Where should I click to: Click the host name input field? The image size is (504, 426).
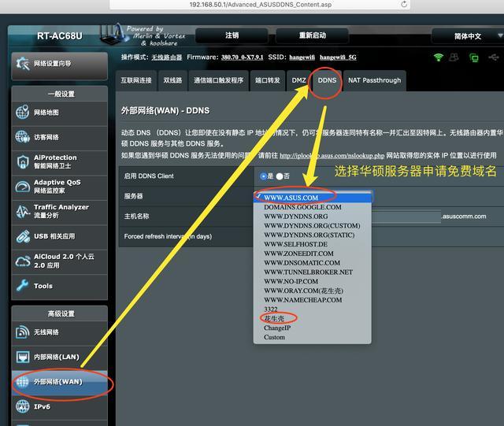point(406,217)
